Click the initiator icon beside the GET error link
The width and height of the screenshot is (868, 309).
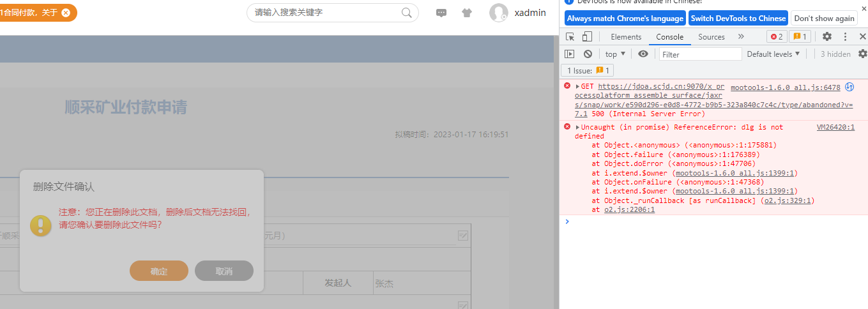849,87
